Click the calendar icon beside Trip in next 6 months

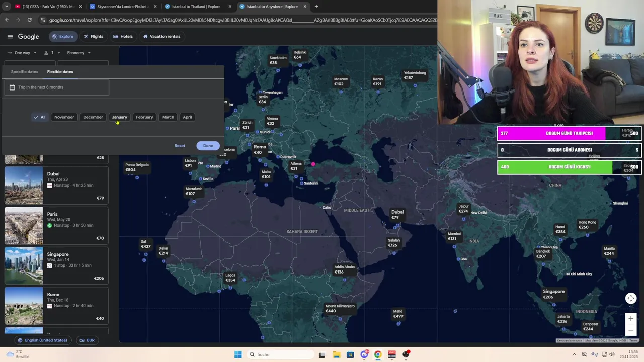(12, 87)
